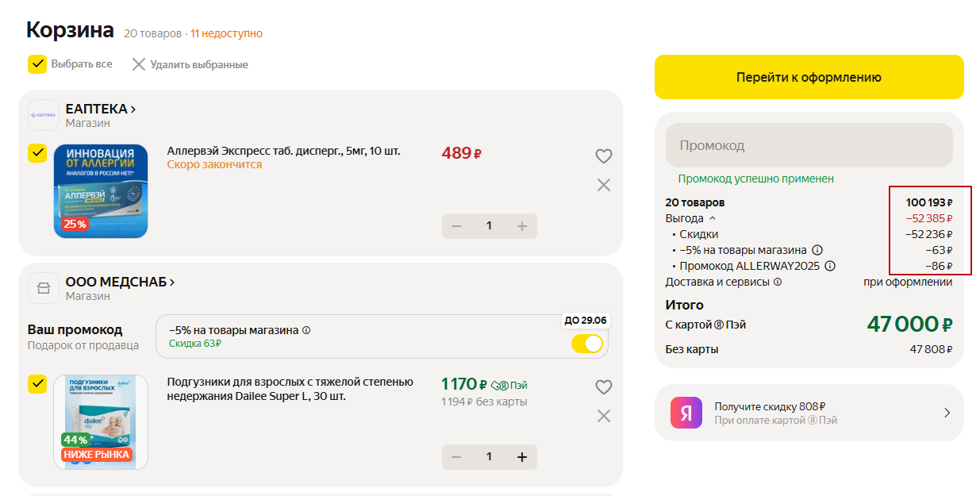Decrease quantity of Аллервэй Экспресс with minus
This screenshot has width=980, height=496.
[x=456, y=226]
